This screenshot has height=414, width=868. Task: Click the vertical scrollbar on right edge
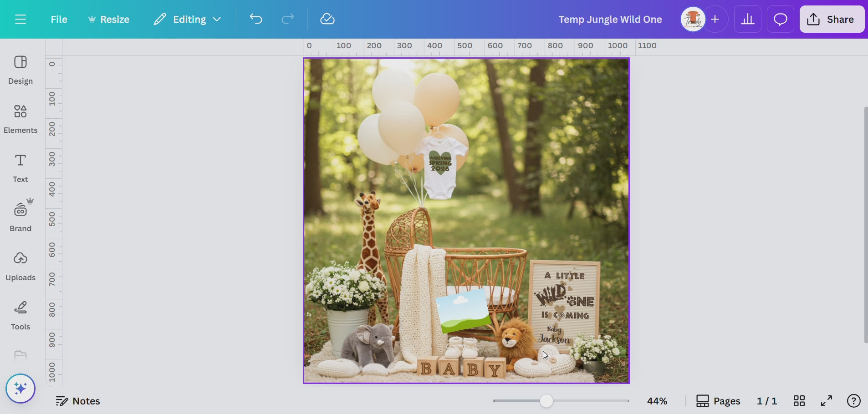(866, 225)
